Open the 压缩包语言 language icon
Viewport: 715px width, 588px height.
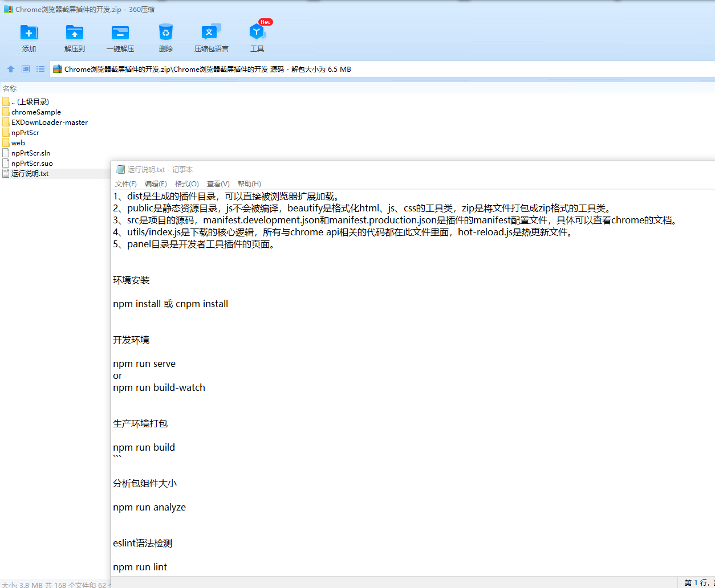(x=211, y=32)
